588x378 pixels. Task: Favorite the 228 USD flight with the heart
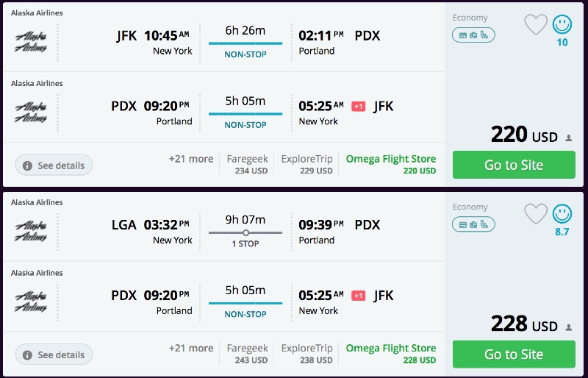tap(536, 214)
